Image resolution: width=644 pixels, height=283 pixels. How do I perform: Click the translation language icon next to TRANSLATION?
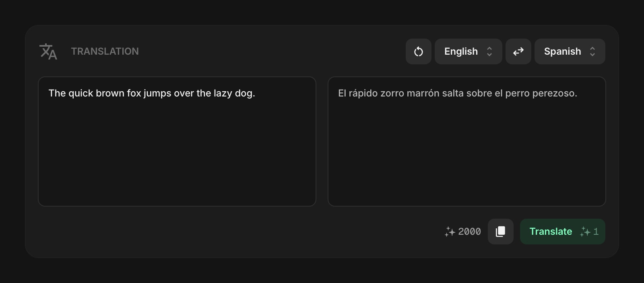pos(48,51)
